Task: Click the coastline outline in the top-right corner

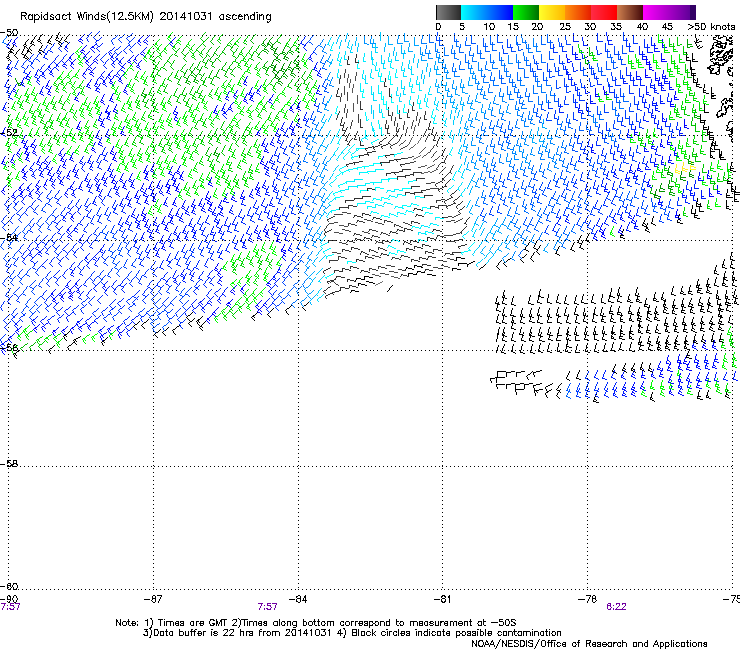Action: pos(721,56)
